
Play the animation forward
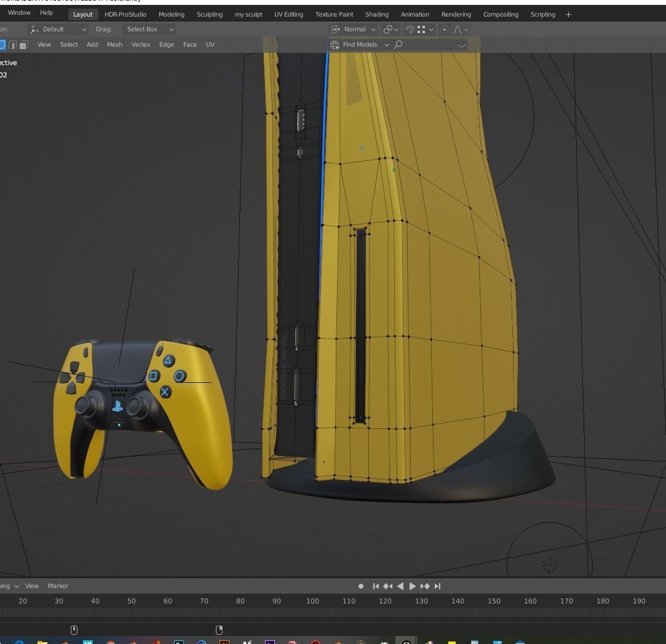point(413,586)
